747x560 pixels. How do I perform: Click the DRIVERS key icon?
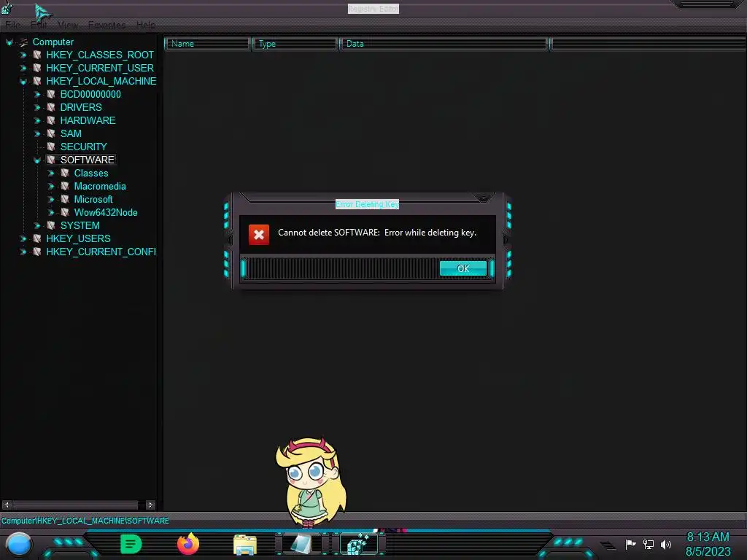50,107
